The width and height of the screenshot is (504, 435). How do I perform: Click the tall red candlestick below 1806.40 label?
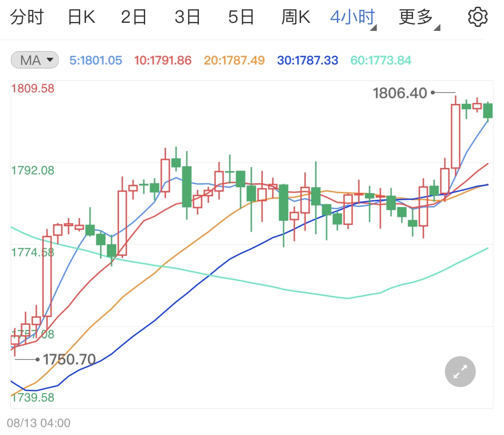456,136
